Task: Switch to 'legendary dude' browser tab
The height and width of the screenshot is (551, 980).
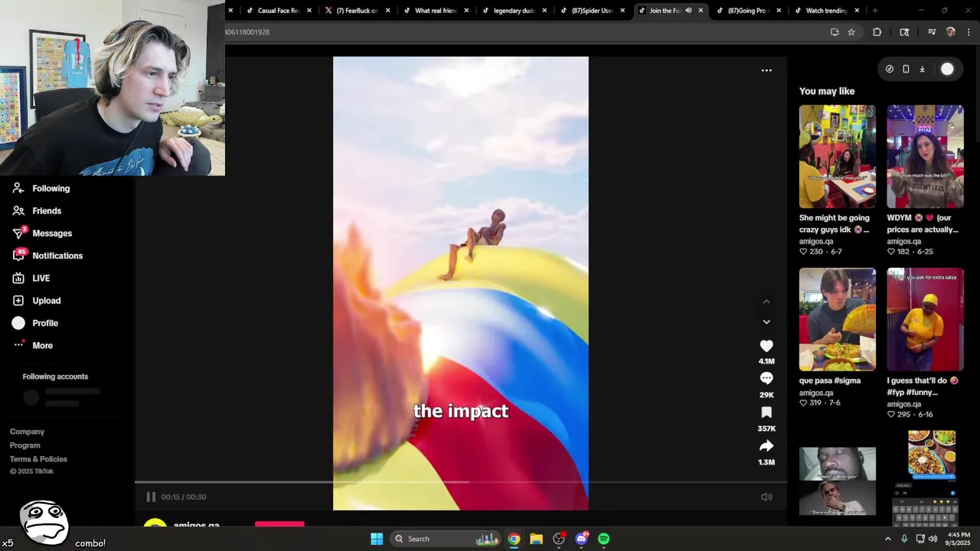Action: coord(514,11)
